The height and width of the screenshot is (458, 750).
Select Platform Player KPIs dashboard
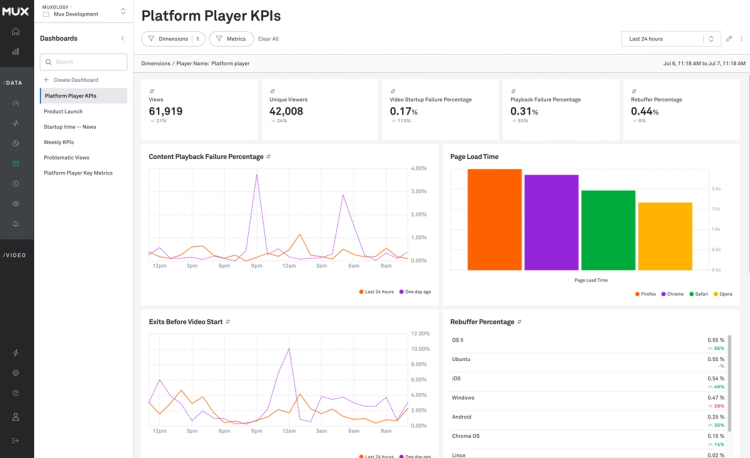click(84, 96)
